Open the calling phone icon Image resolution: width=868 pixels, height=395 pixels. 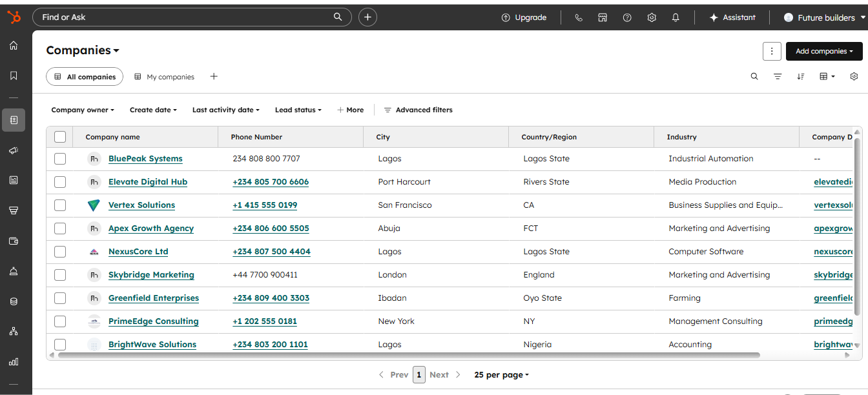(x=579, y=17)
